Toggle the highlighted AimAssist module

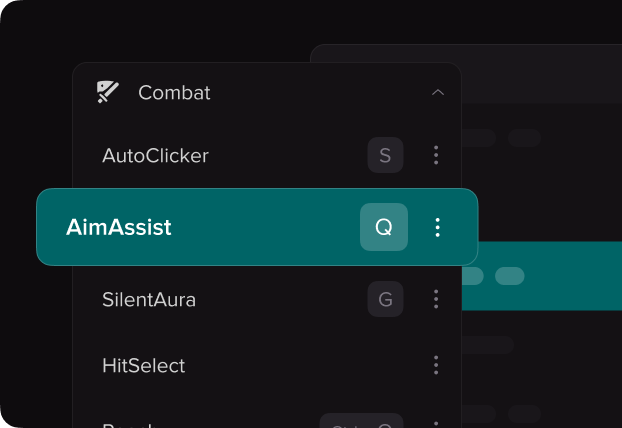(x=119, y=227)
